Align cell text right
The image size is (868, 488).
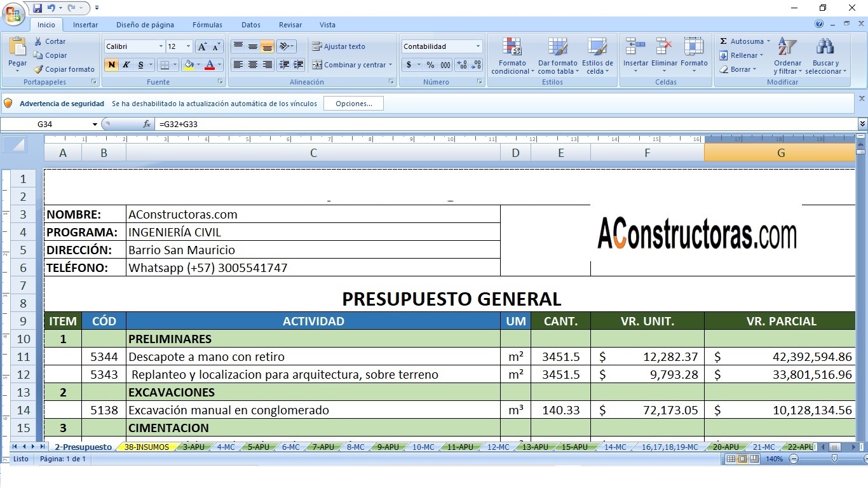coord(267,65)
